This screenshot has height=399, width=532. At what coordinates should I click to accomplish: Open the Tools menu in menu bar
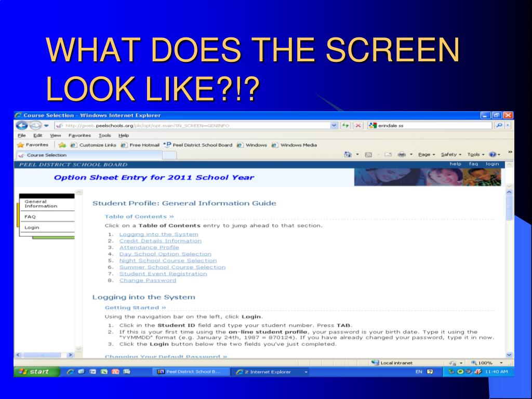click(x=105, y=136)
